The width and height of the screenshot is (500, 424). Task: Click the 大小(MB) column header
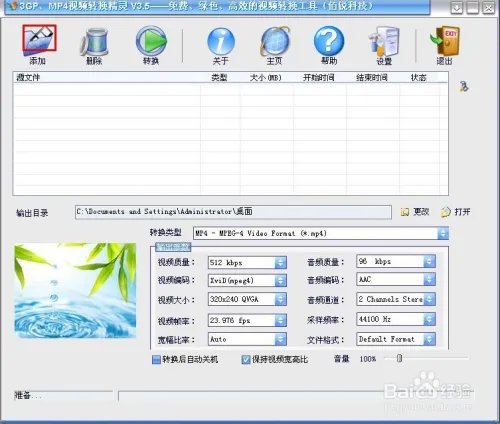click(266, 78)
